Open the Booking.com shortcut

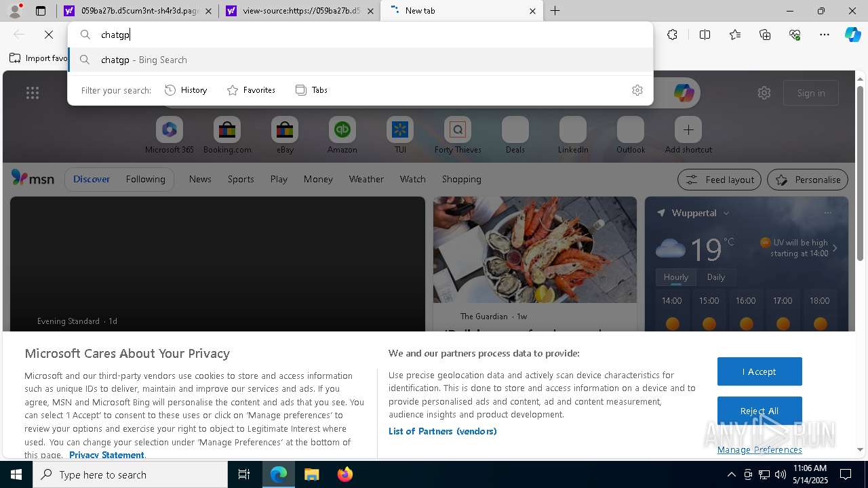click(227, 136)
